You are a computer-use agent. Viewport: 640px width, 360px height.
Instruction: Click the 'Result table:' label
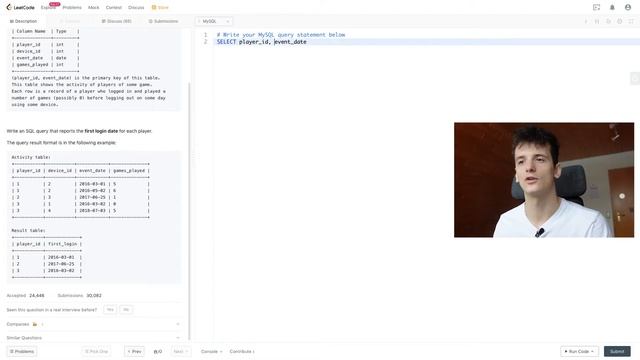click(x=28, y=231)
